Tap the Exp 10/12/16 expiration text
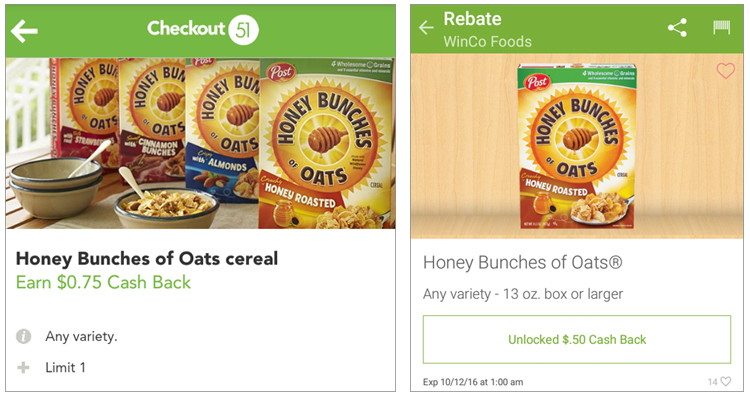This screenshot has height=399, width=750. [x=473, y=382]
